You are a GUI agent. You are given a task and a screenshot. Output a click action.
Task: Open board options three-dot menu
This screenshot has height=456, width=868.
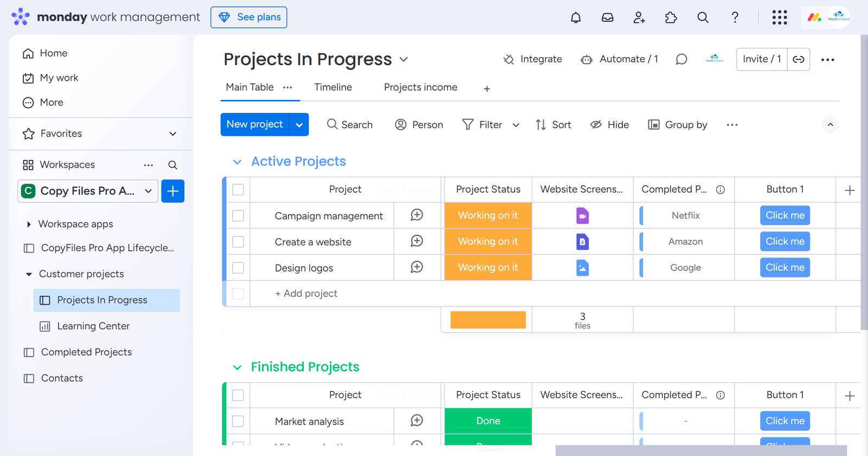[828, 60]
